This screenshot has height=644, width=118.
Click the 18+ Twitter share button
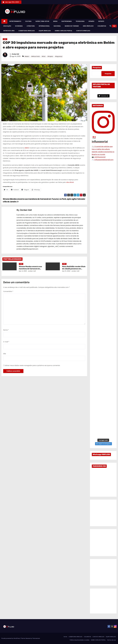(6, 190)
